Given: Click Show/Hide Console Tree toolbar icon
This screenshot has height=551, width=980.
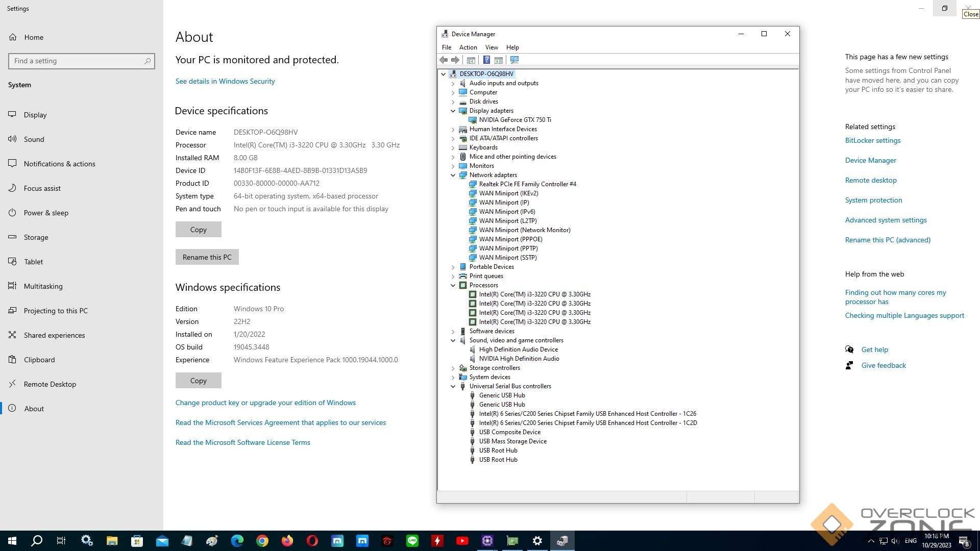Looking at the screenshot, I should click(471, 60).
